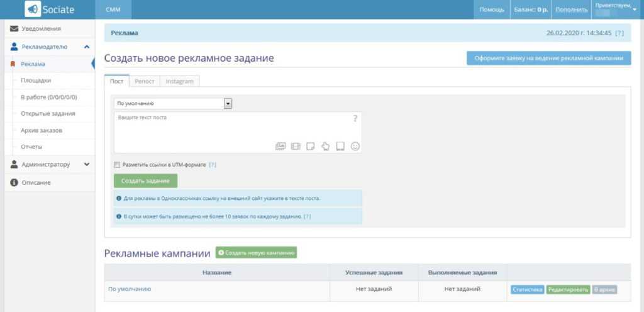Screen dimensions: 644x312
Task: Click the question mark in post text area
Action: [x=355, y=118]
